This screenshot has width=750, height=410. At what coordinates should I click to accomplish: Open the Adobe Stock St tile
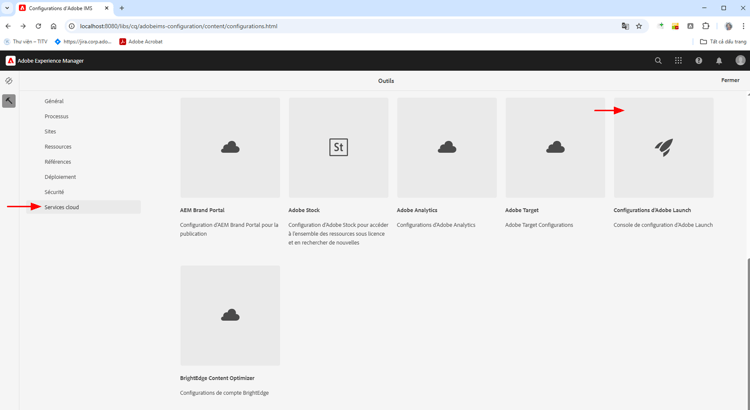[x=339, y=148]
